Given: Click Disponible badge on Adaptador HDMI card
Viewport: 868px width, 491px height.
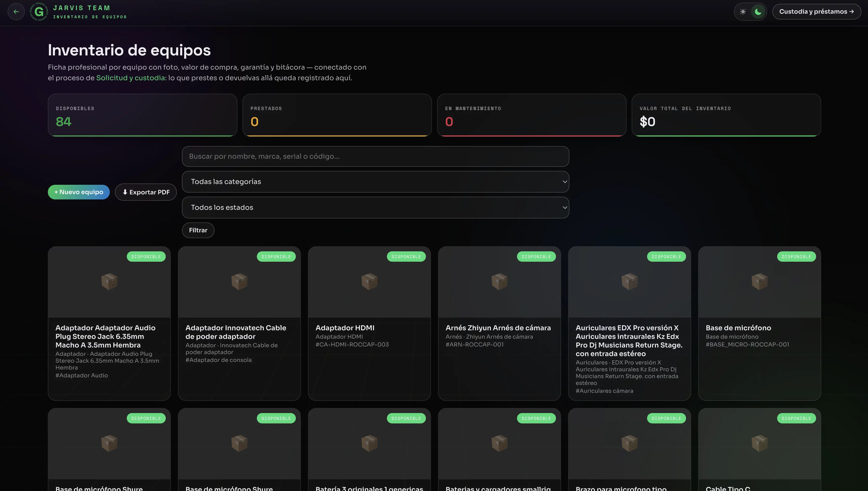Looking at the screenshot, I should point(406,257).
